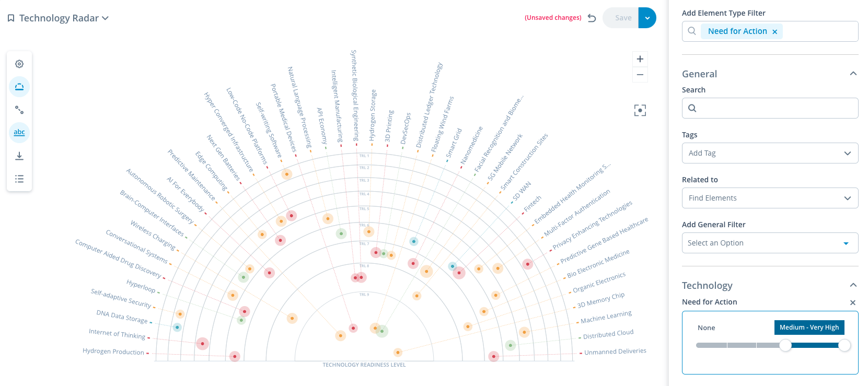The height and width of the screenshot is (386, 868).
Task: Click the DevSecOps label
Action: click(406, 128)
